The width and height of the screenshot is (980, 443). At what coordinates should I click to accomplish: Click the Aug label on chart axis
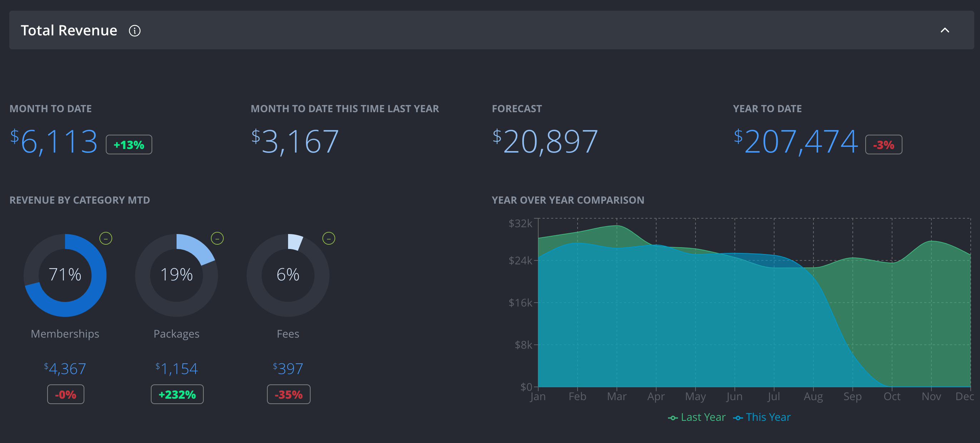pos(813,397)
